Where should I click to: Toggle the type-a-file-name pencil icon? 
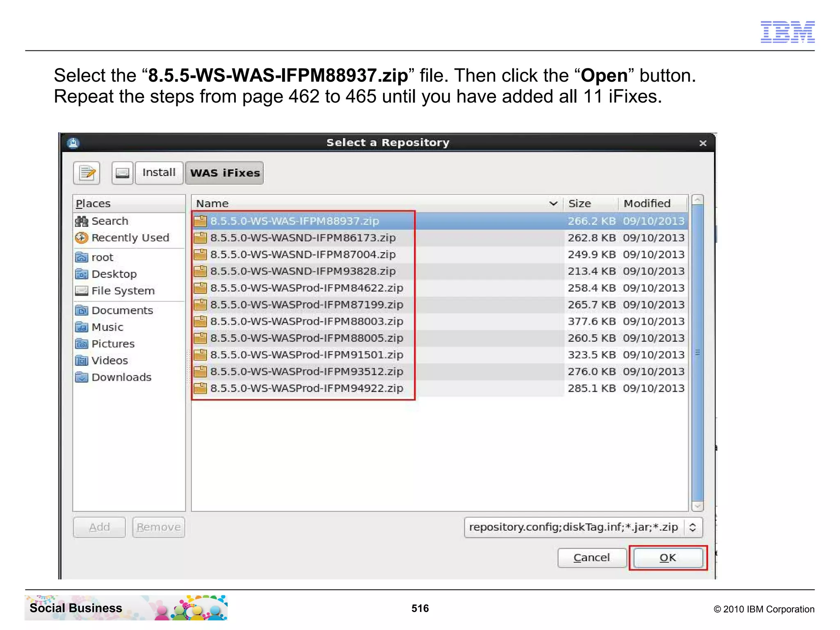tap(87, 173)
